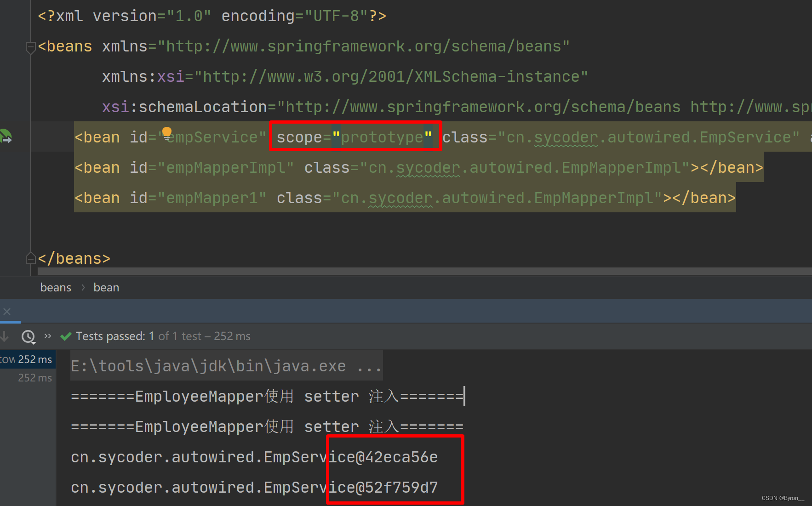This screenshot has height=506, width=812.
Task: Click the empMapper1 bean id value
Action: [212, 198]
